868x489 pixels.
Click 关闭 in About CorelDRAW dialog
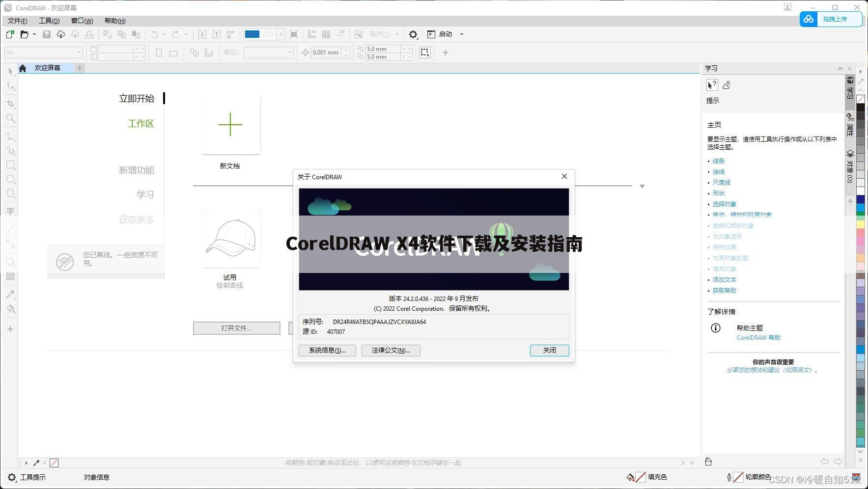tap(549, 350)
